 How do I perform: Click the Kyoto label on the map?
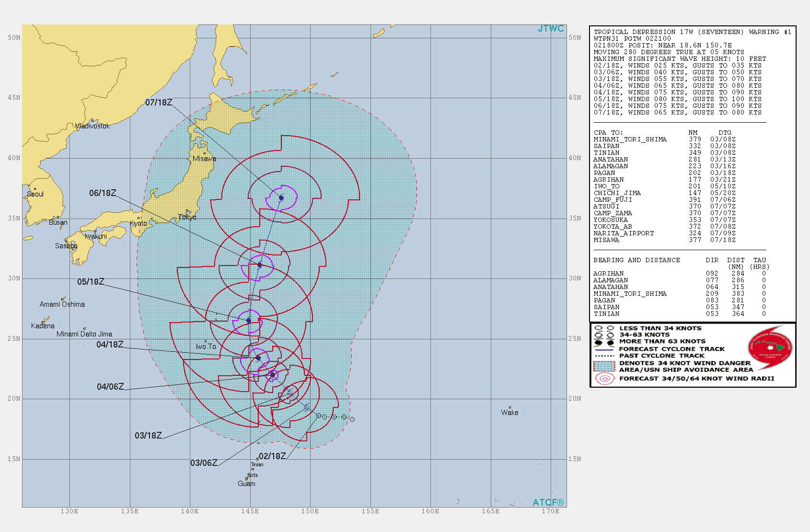tap(139, 223)
